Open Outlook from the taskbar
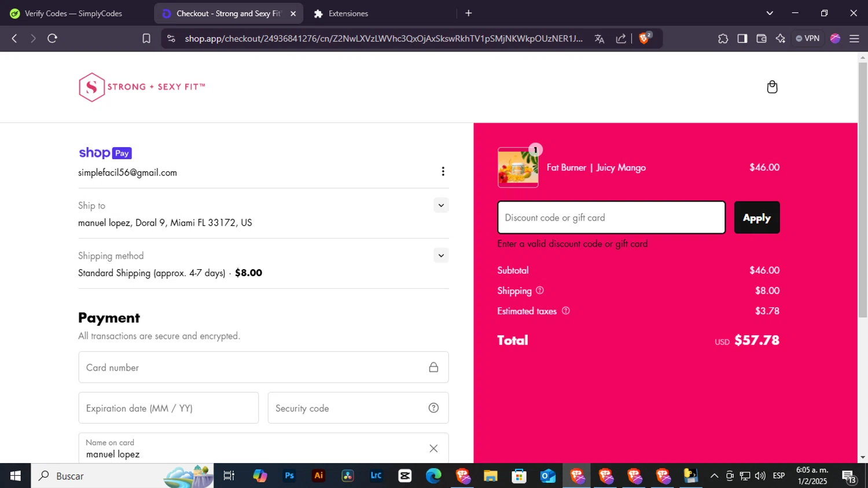The image size is (868, 488). tap(548, 476)
